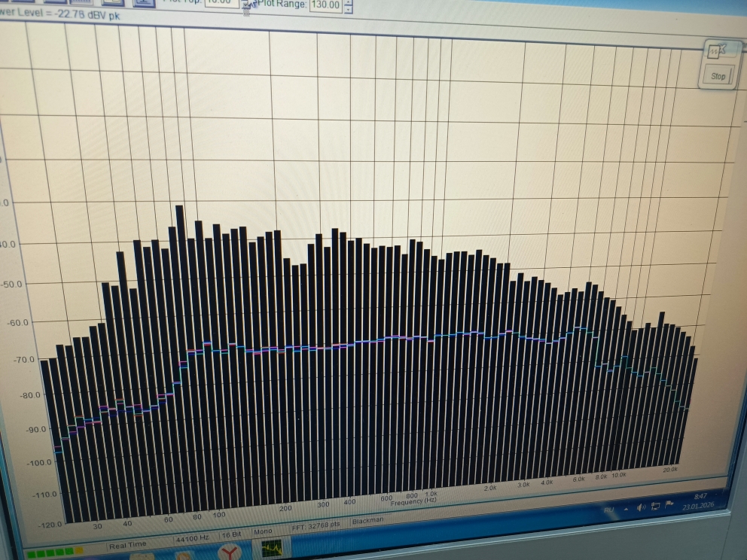
Task: Open the network tray icon
Action: click(656, 506)
